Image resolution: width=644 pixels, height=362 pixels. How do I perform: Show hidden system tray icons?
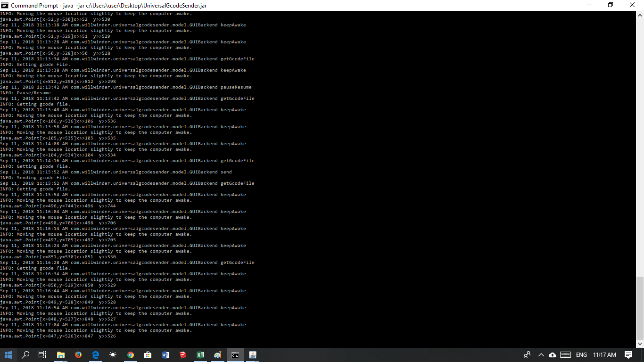pos(541,355)
